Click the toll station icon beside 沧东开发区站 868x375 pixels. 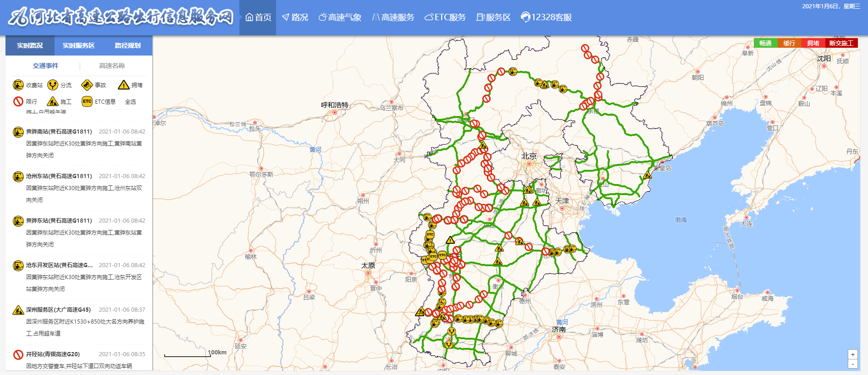coord(18,266)
